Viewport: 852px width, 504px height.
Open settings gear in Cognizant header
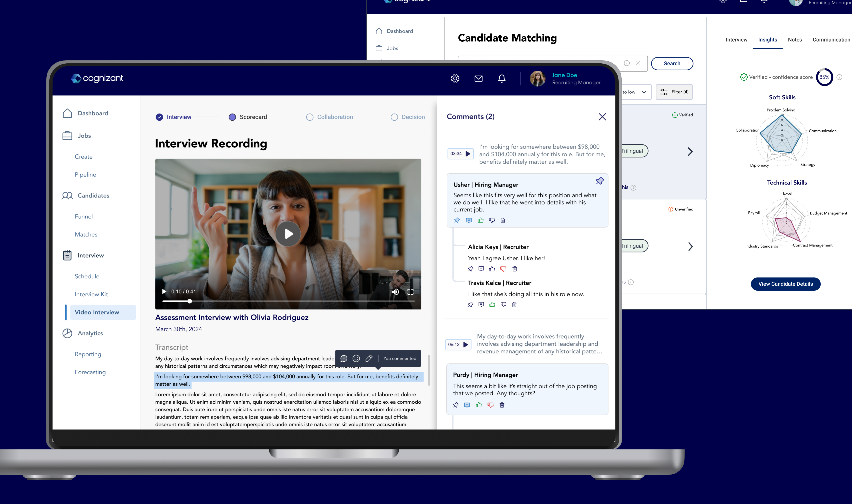[x=455, y=78]
